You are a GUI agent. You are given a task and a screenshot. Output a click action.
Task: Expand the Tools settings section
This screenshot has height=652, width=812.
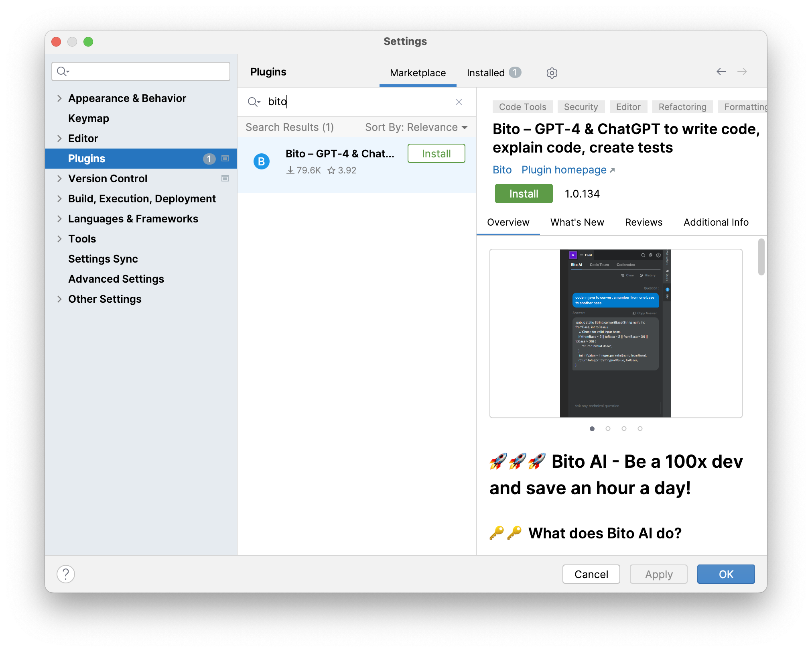(x=59, y=239)
